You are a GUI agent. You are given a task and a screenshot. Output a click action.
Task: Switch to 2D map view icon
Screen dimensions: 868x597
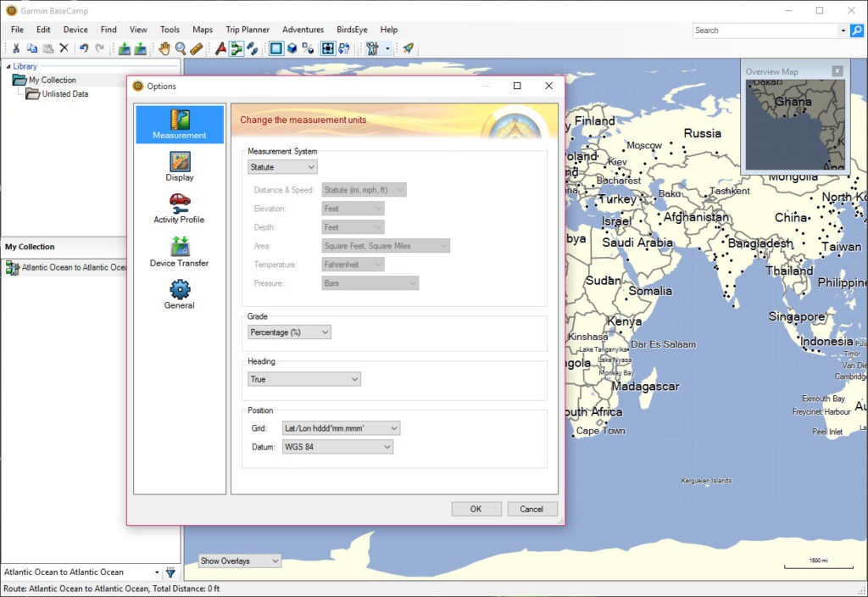[276, 48]
